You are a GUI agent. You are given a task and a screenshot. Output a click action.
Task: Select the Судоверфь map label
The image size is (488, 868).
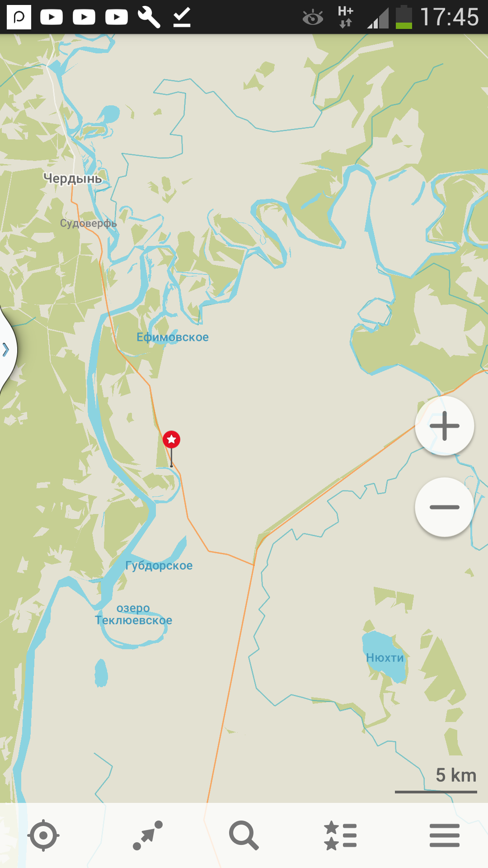tap(89, 223)
